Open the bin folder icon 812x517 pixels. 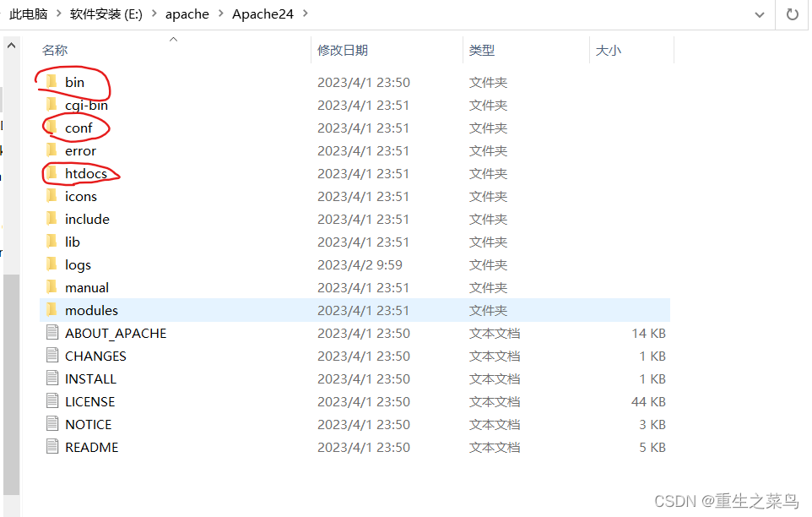coord(52,82)
